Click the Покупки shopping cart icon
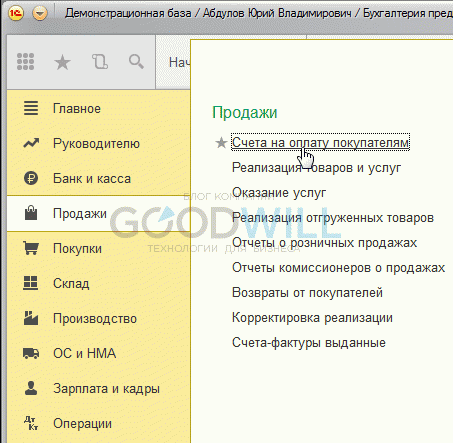 coord(31,248)
